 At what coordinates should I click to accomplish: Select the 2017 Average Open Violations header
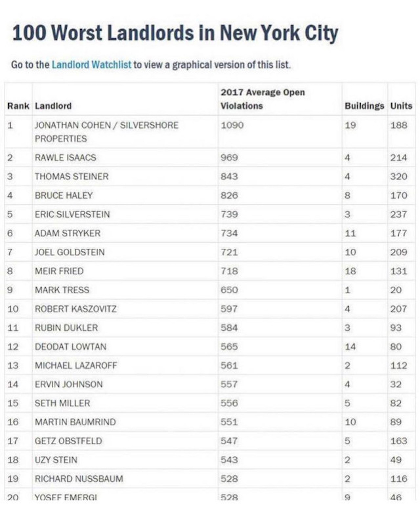tap(262, 99)
